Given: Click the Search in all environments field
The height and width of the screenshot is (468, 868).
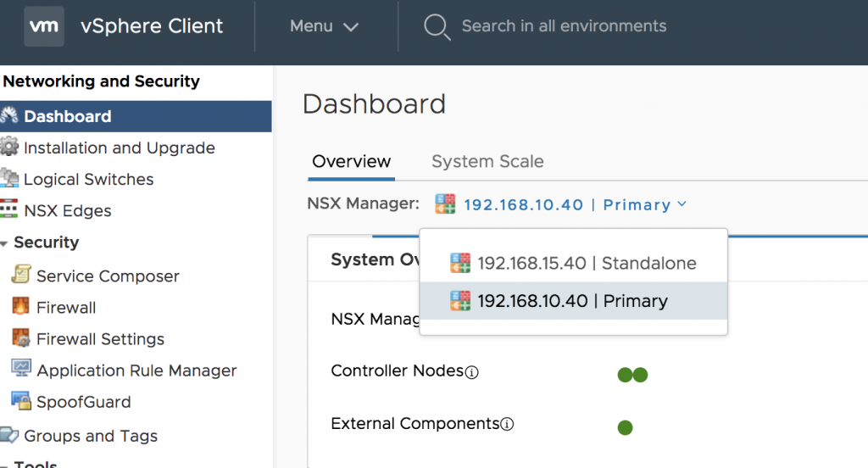Looking at the screenshot, I should pos(564,26).
